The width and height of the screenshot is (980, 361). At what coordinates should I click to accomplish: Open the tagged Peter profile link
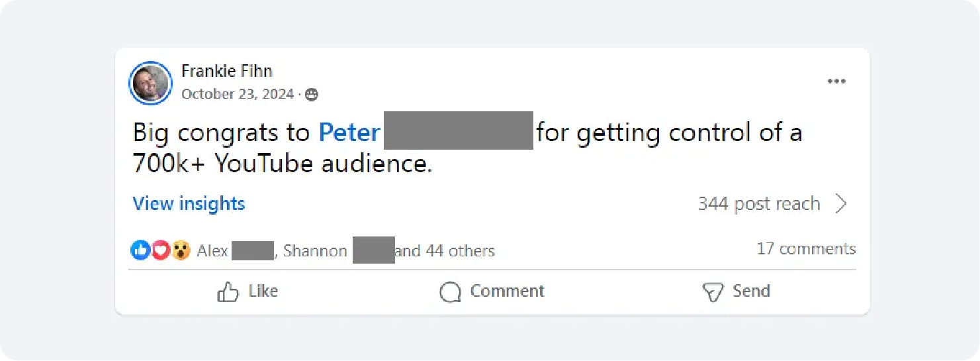(x=349, y=132)
